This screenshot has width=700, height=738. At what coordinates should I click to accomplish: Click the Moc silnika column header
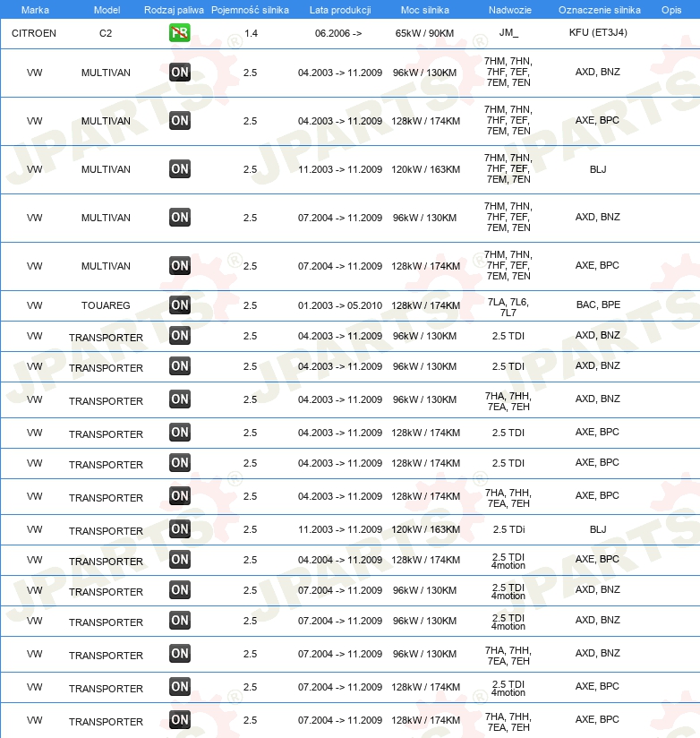coord(425,10)
